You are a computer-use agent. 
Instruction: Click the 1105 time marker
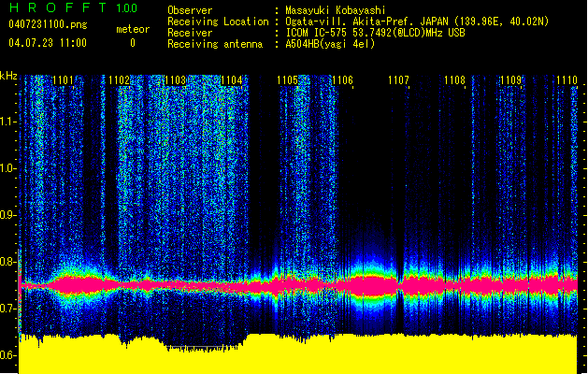pyautogui.click(x=287, y=80)
